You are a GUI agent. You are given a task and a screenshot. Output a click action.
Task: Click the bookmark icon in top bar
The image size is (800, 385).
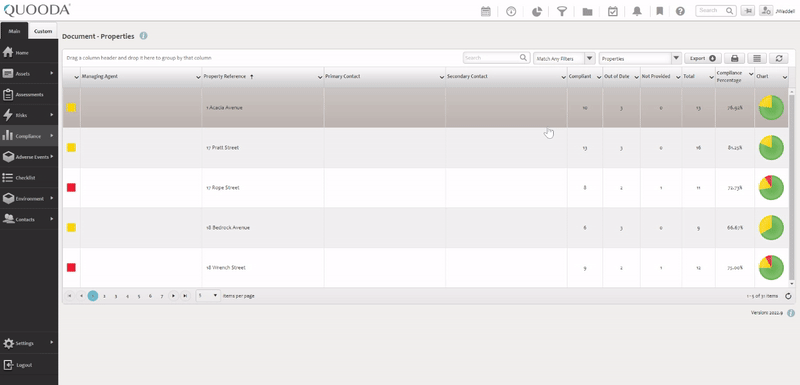pos(659,11)
